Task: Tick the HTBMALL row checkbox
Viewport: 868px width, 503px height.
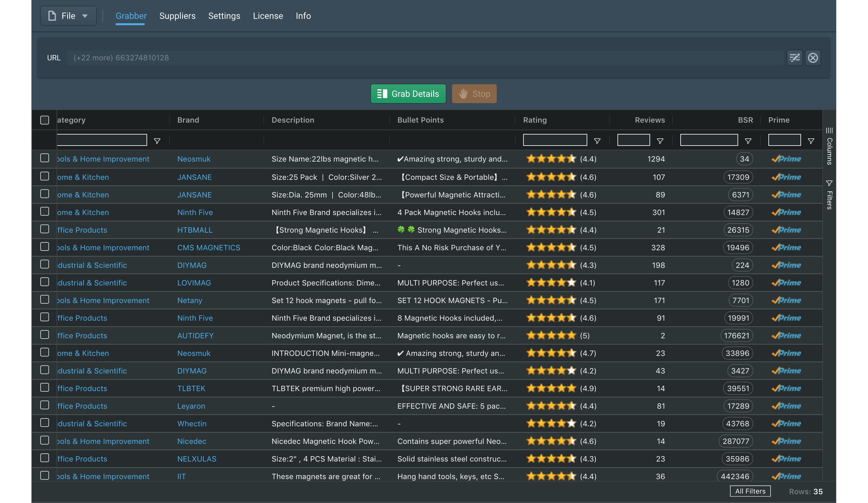Action: pos(44,229)
